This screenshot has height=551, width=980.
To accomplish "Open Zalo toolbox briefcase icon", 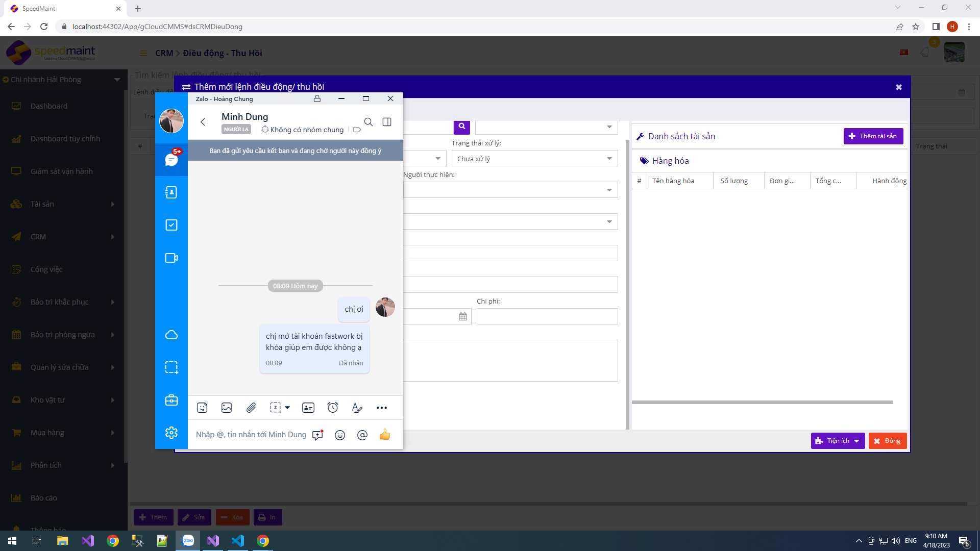I will (x=171, y=400).
